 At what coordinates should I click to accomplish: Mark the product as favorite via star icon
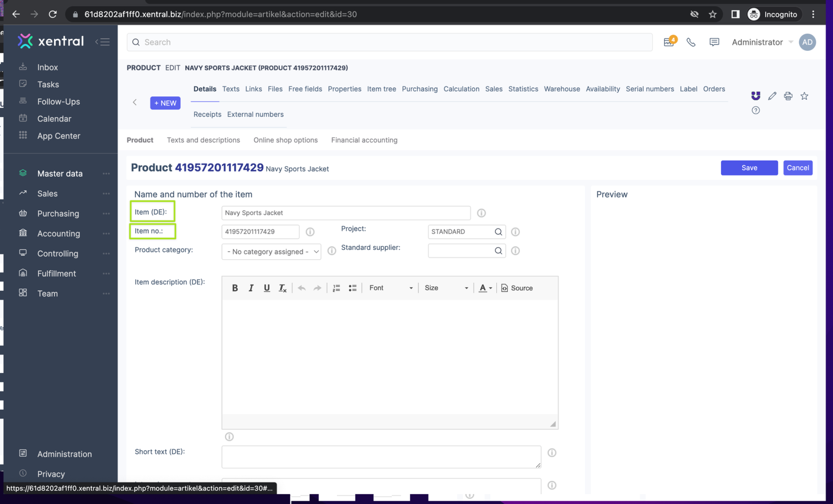(804, 96)
